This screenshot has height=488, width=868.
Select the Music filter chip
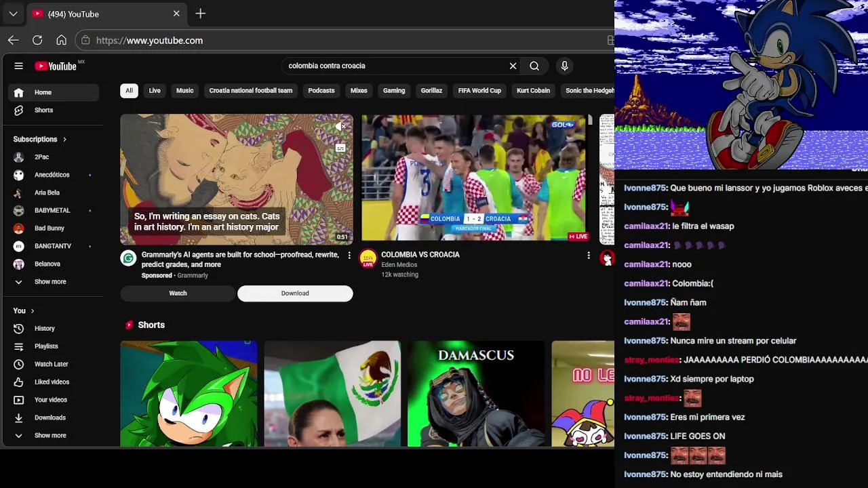click(184, 90)
